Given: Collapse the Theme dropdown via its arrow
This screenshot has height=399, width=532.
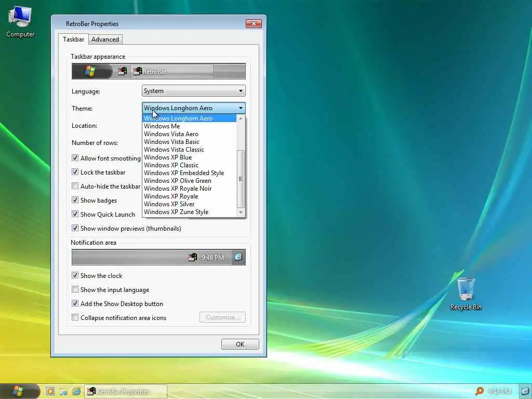Looking at the screenshot, I should 241,108.
